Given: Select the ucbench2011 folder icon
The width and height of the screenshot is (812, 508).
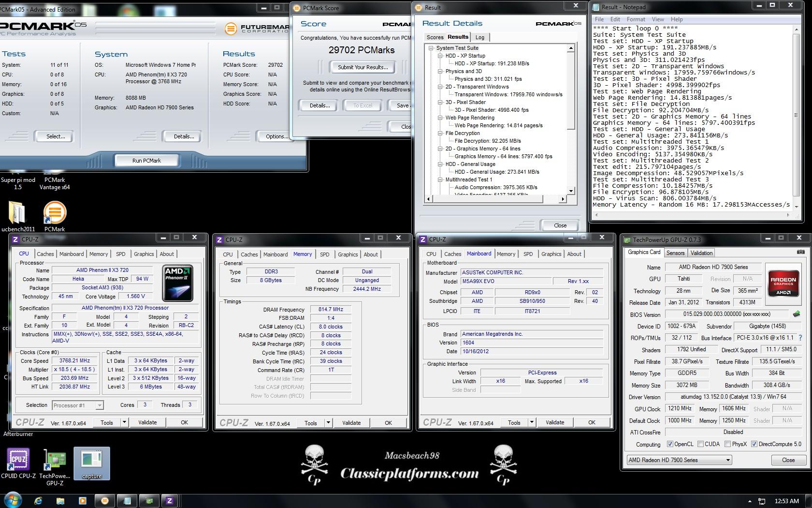Looking at the screenshot, I should pos(17,216).
